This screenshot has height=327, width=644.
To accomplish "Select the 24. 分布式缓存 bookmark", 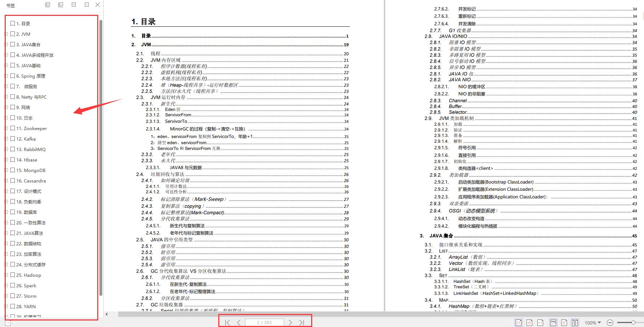I will pyautogui.click(x=28, y=264).
